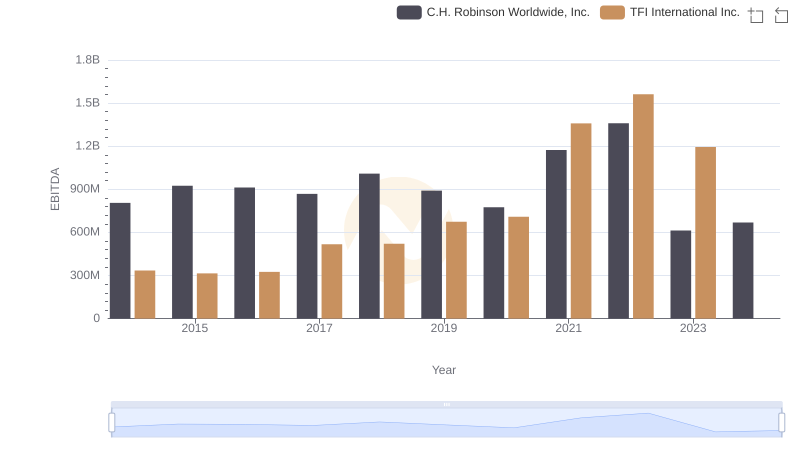Screen dimensions: 800x461
Task: Click the right handle of range slider
Action: (781, 423)
